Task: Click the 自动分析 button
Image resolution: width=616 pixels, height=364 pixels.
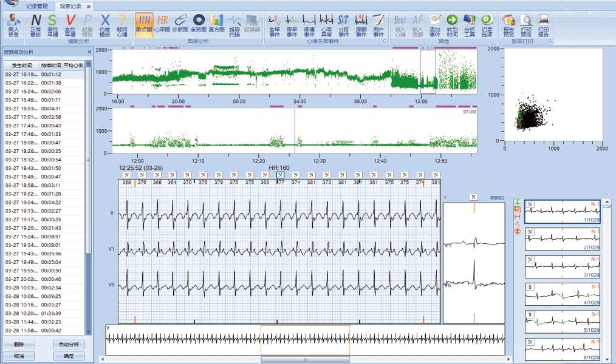Action: point(69,345)
